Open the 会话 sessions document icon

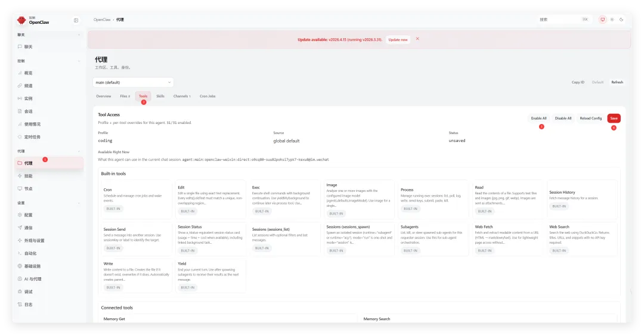pos(20,111)
